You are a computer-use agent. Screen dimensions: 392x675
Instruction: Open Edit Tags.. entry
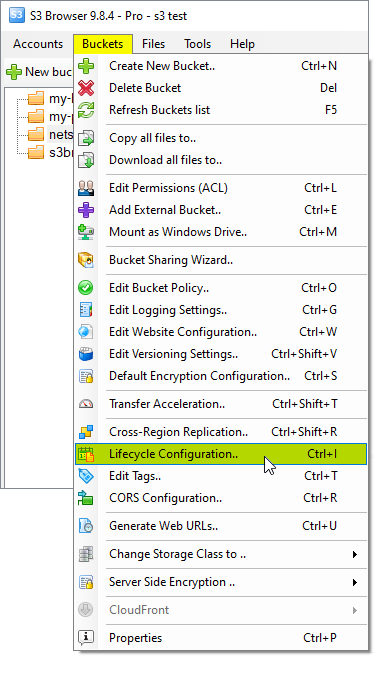pos(221,476)
